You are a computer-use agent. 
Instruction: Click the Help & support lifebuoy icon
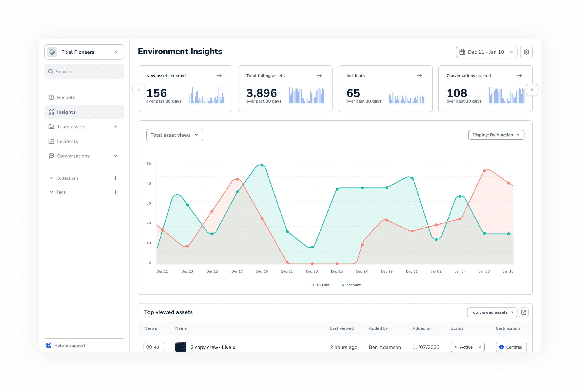pos(49,345)
